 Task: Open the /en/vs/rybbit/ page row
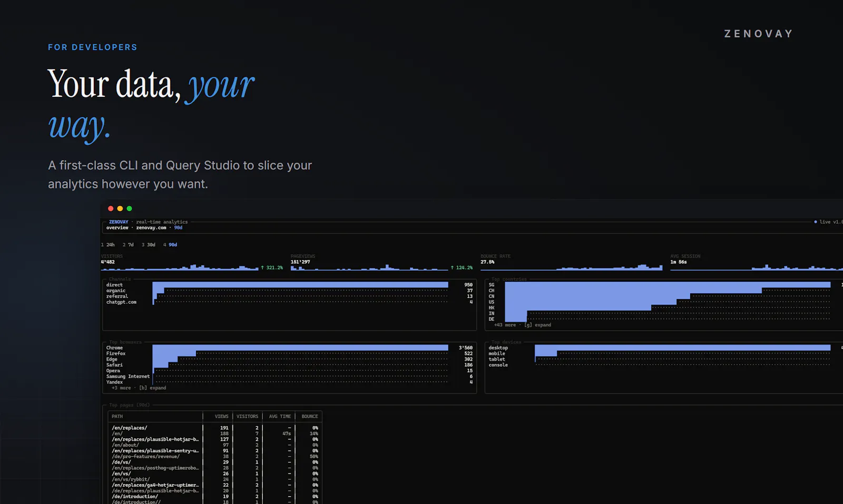pos(215,480)
